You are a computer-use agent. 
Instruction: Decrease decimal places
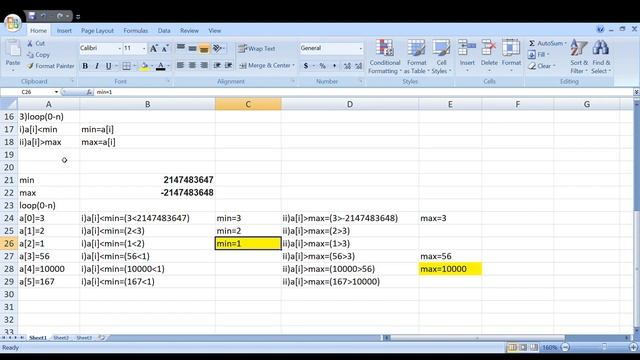358,66
